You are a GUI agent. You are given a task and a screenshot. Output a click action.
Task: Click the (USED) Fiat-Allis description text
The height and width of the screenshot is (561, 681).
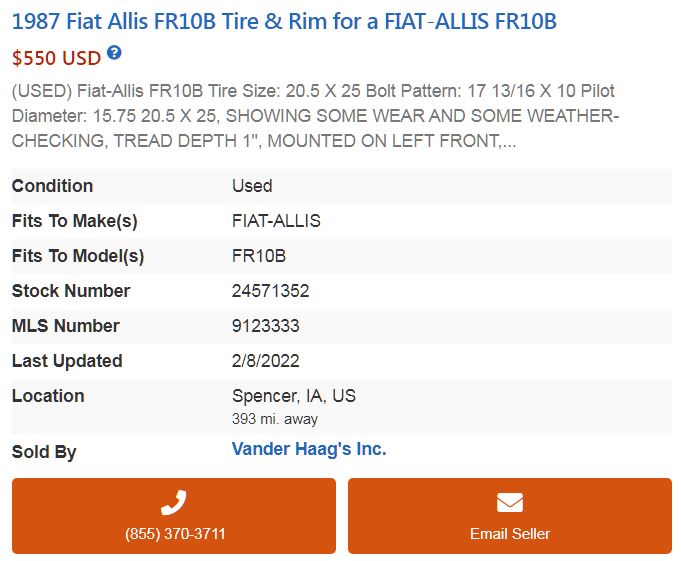[316, 116]
